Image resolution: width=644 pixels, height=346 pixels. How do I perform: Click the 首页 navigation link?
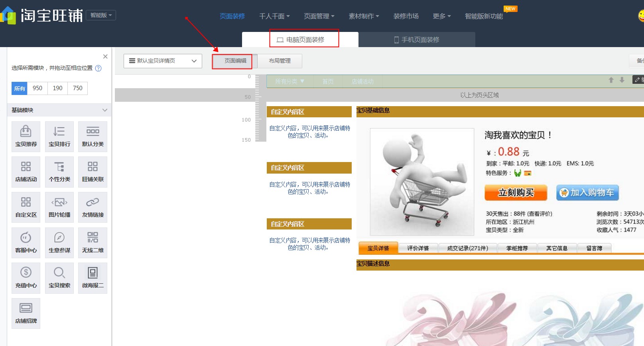(x=328, y=81)
